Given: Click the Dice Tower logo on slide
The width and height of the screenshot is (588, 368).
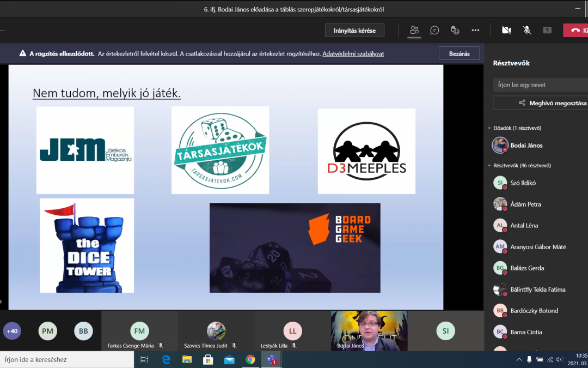Looking at the screenshot, I should coord(87,245).
